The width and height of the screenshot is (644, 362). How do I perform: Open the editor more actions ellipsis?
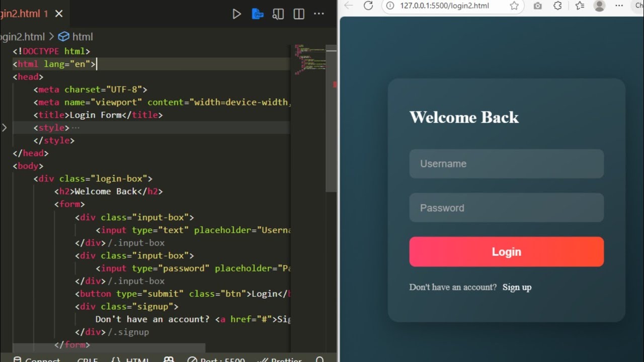point(319,14)
